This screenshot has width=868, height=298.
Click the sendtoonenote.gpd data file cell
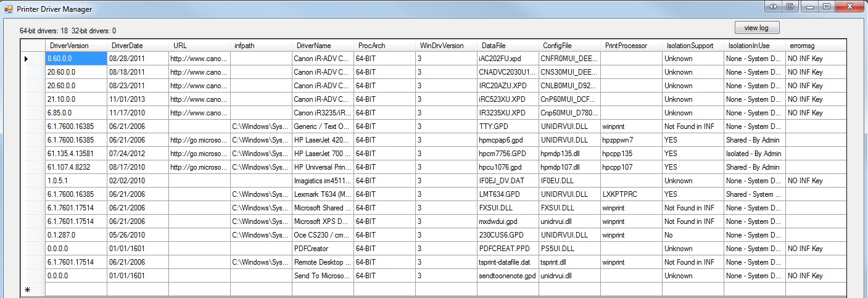coord(508,276)
